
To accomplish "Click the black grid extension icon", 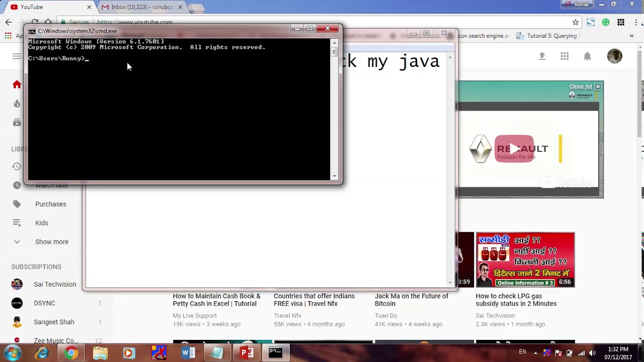I will [x=621, y=22].
